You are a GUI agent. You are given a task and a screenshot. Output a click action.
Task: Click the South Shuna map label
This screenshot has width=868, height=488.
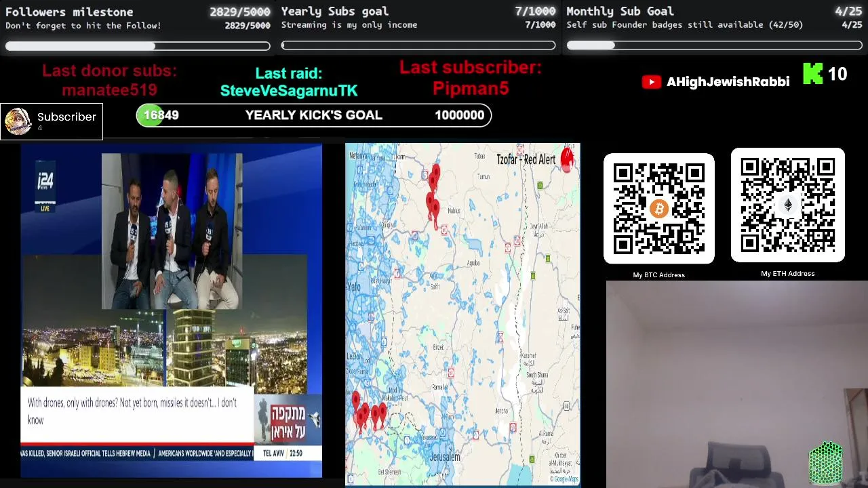[537, 375]
